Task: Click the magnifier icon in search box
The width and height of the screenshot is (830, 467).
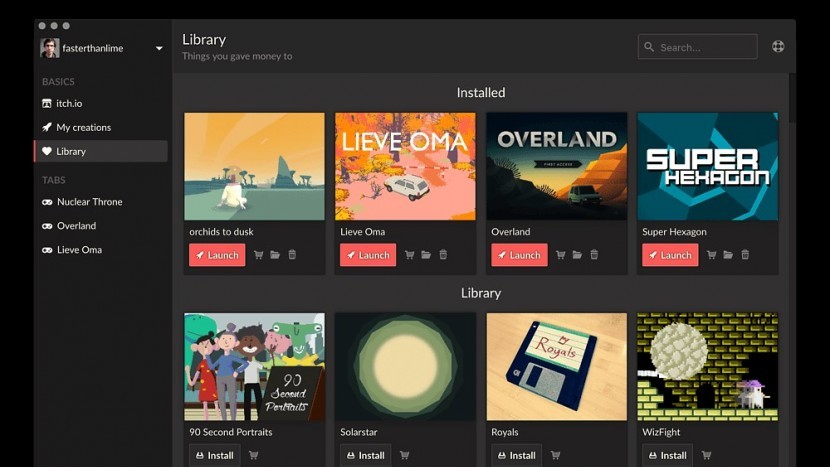Action: (649, 47)
